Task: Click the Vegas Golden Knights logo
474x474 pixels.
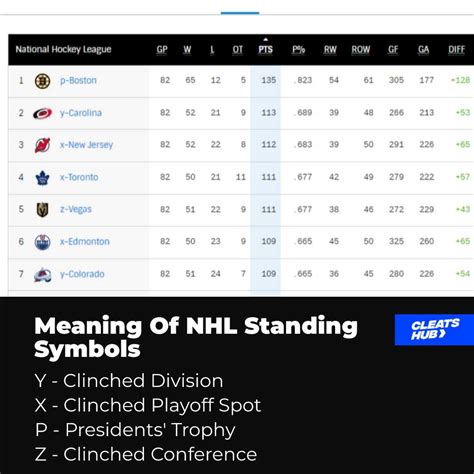Action: pos(42,210)
